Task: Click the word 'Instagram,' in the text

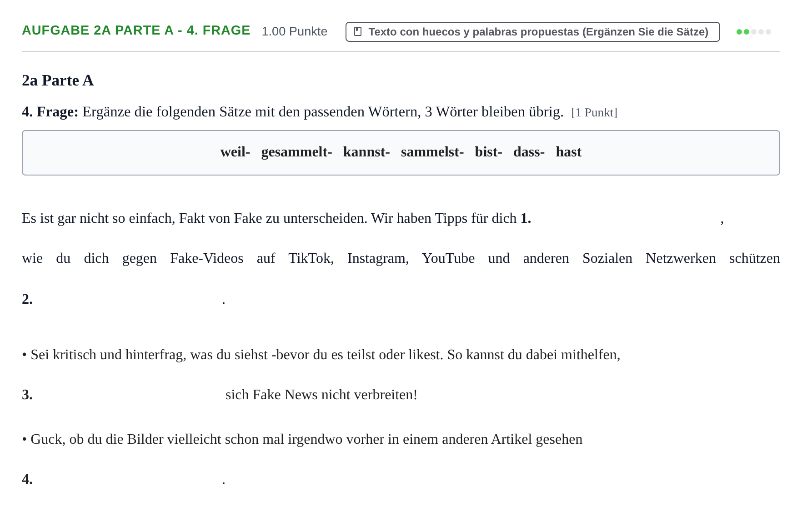Action: click(x=378, y=258)
